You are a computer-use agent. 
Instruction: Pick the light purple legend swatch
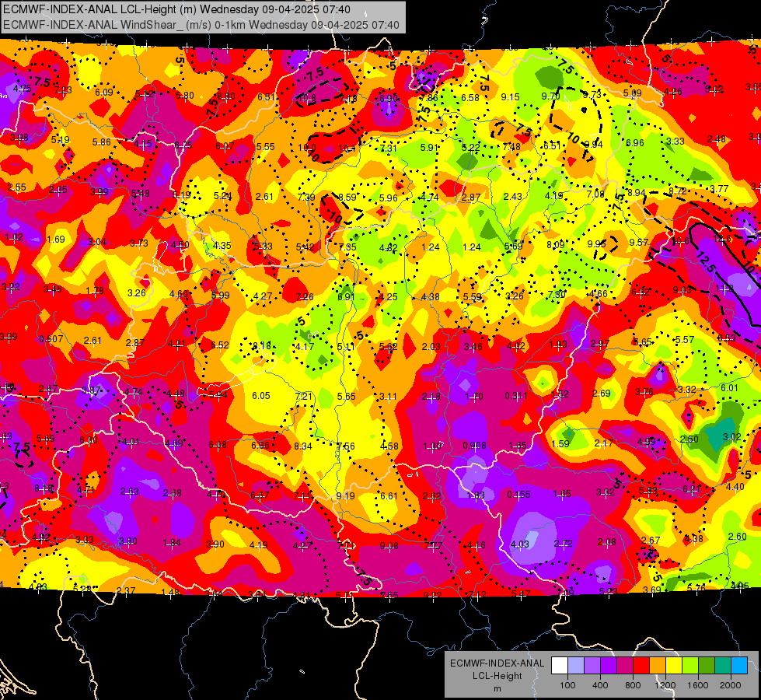(592, 666)
